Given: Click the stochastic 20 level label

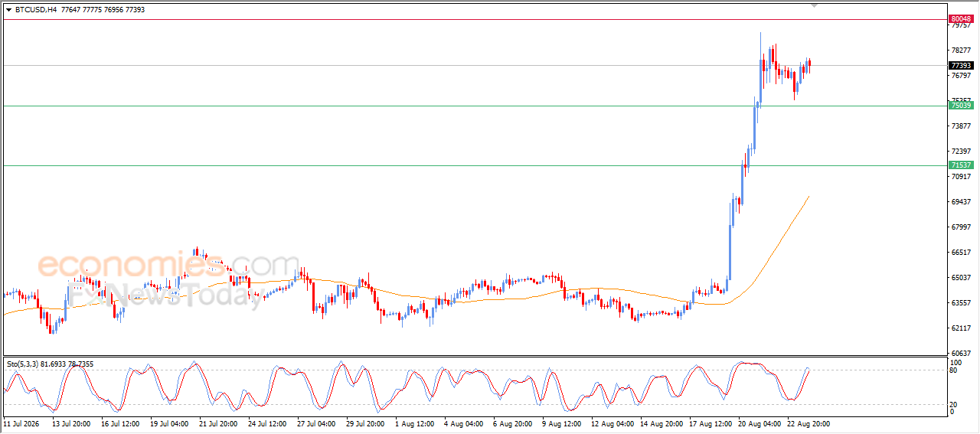Looking at the screenshot, I should pos(954,403).
